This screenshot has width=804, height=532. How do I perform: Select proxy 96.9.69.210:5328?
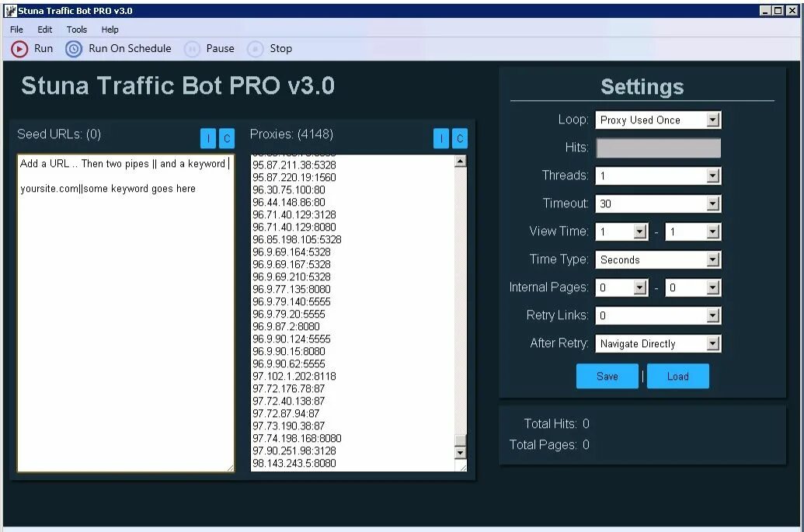(291, 276)
